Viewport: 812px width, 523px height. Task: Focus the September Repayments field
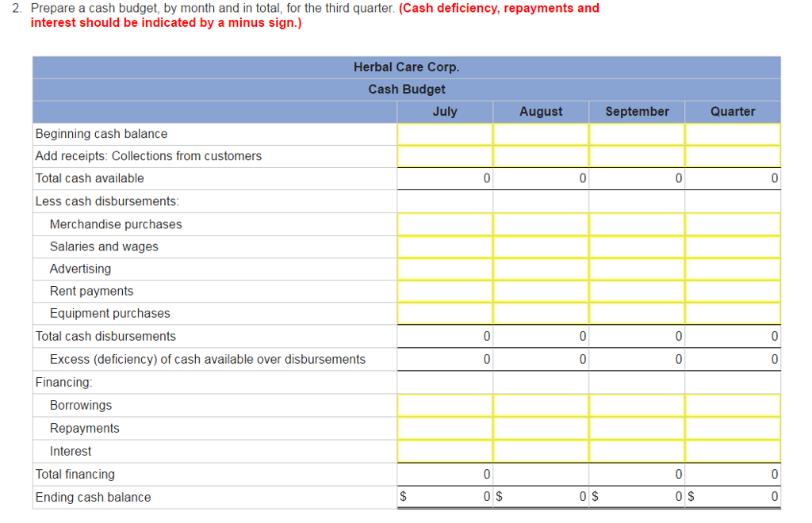(x=637, y=429)
